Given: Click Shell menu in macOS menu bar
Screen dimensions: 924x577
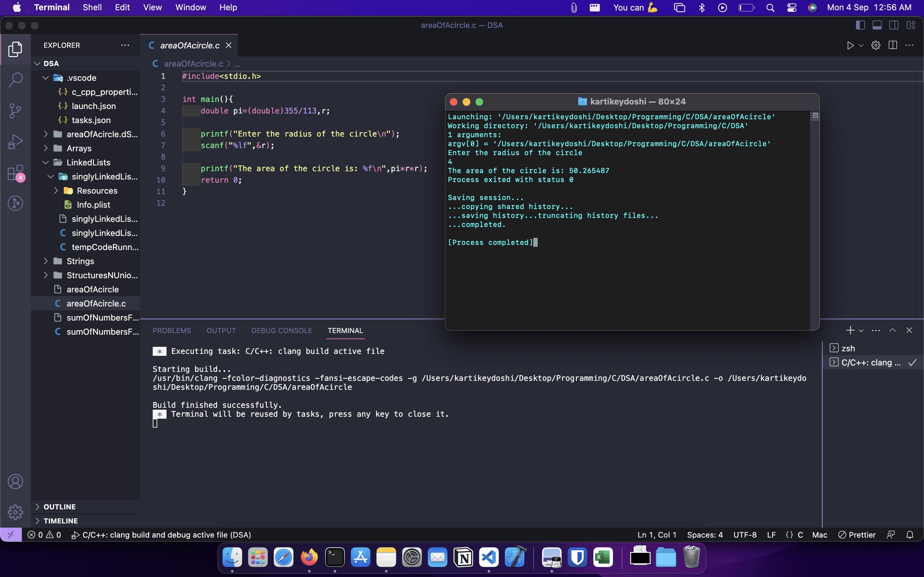Looking at the screenshot, I should [91, 7].
